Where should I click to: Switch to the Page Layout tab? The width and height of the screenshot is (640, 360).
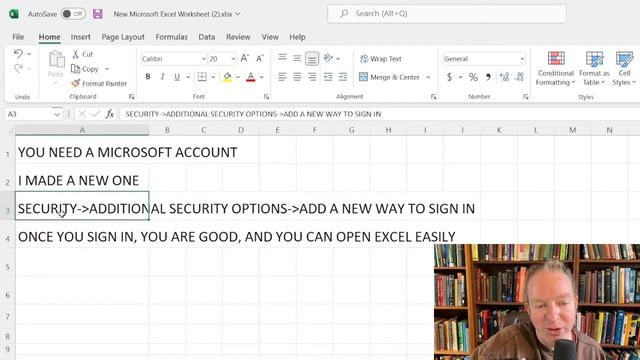[x=123, y=37]
